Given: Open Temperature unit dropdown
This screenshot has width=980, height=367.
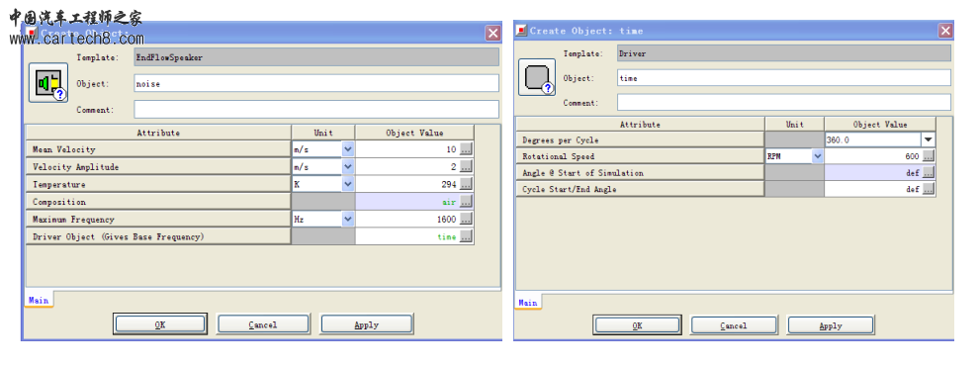Looking at the screenshot, I should (x=348, y=184).
